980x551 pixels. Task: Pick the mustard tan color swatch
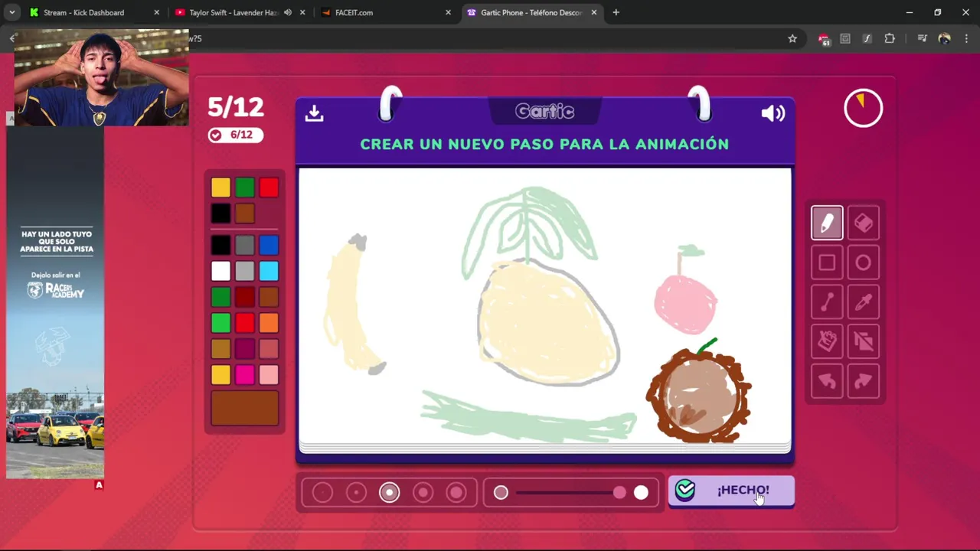(220, 349)
